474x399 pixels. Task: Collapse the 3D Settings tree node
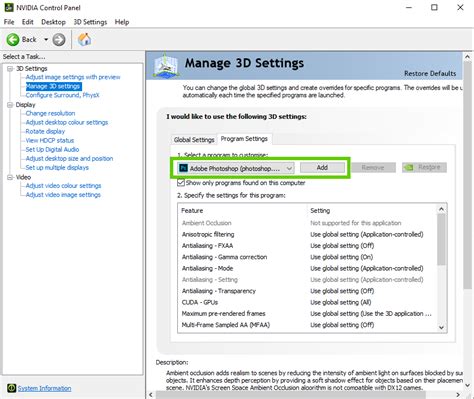click(x=10, y=69)
